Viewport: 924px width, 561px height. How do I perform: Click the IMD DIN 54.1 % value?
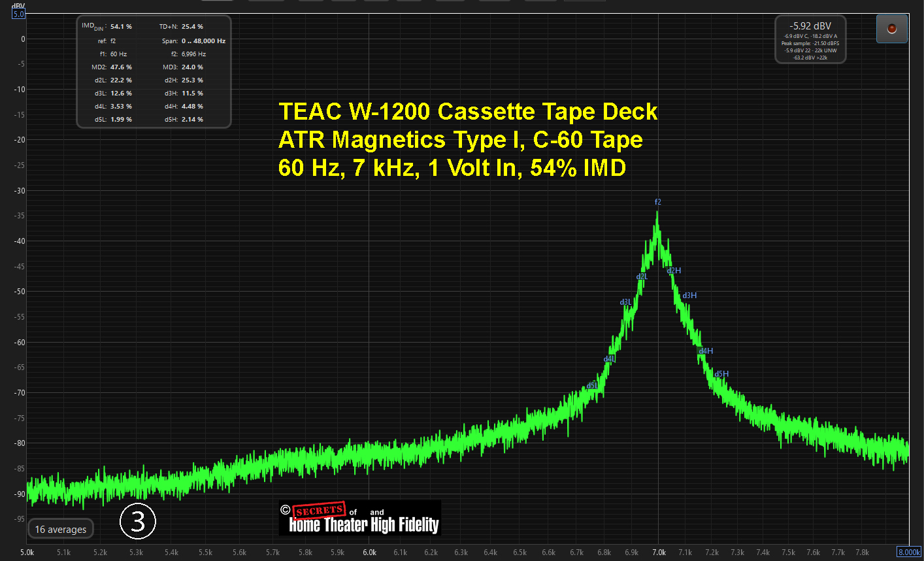coord(121,27)
